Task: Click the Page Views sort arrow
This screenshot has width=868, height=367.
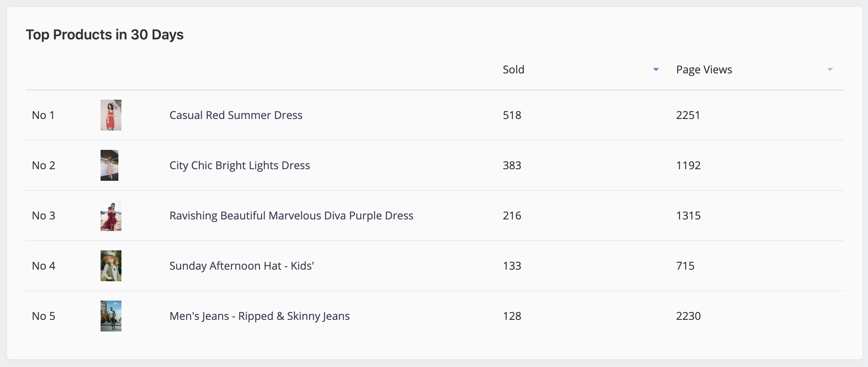Action: coord(830,70)
